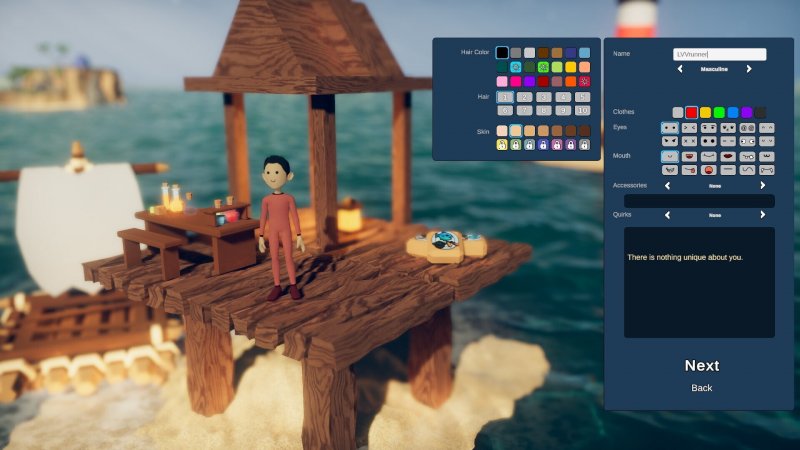The width and height of the screenshot is (800, 450).
Task: Choose hair style number 10
Action: [x=583, y=110]
